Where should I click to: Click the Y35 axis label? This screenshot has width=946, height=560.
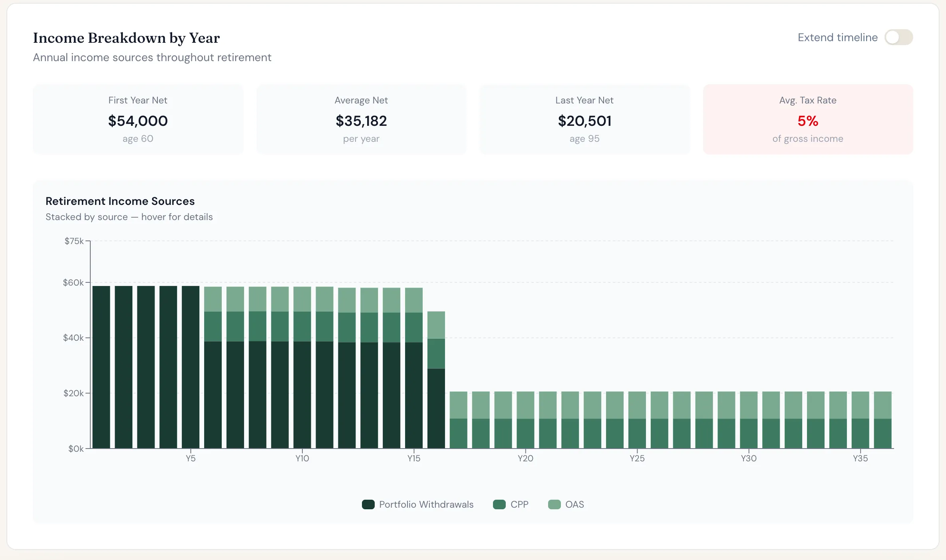click(861, 459)
